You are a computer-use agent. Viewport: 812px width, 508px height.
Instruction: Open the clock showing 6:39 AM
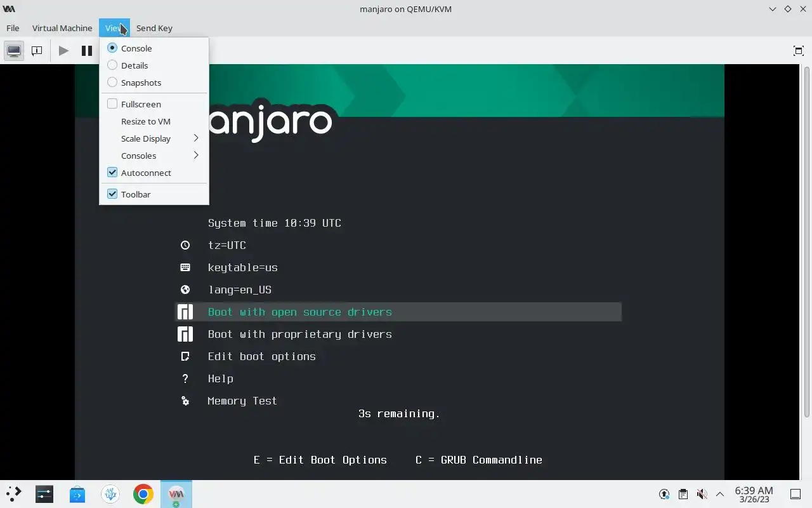coord(754,494)
